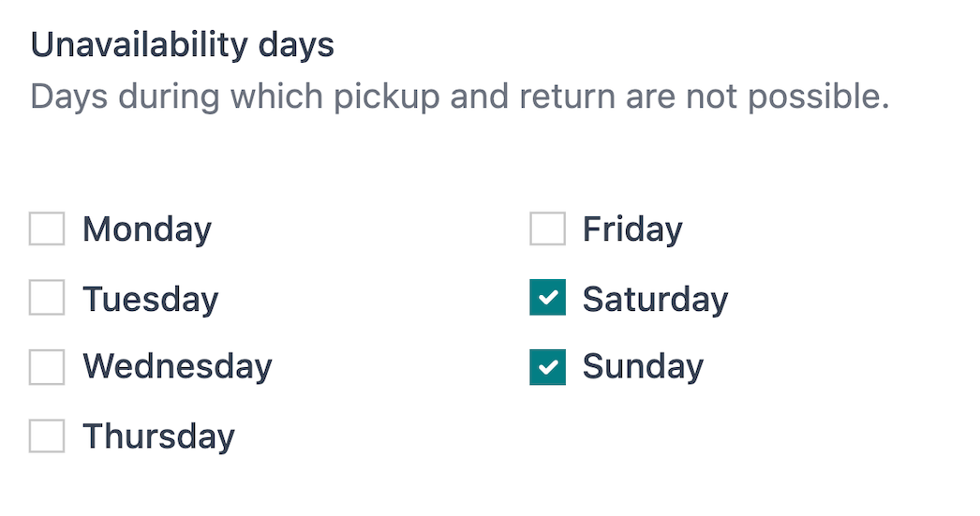Click the "Tuesday" label text
The height and width of the screenshot is (516, 980).
[x=150, y=299]
